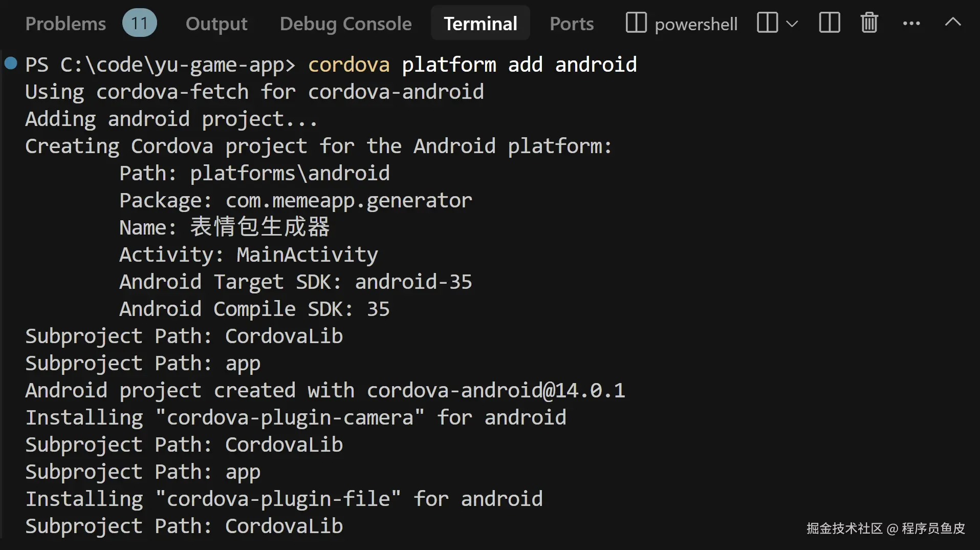Click the split icon left of the dropdown chevron

pyautogui.click(x=767, y=23)
